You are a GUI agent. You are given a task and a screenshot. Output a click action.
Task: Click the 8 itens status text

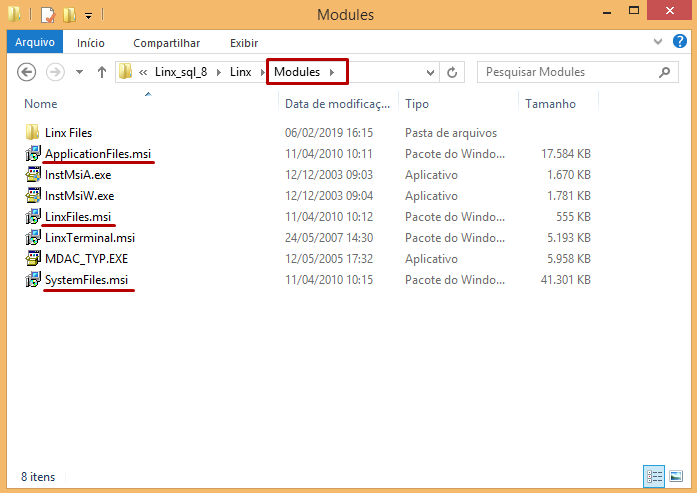point(38,477)
